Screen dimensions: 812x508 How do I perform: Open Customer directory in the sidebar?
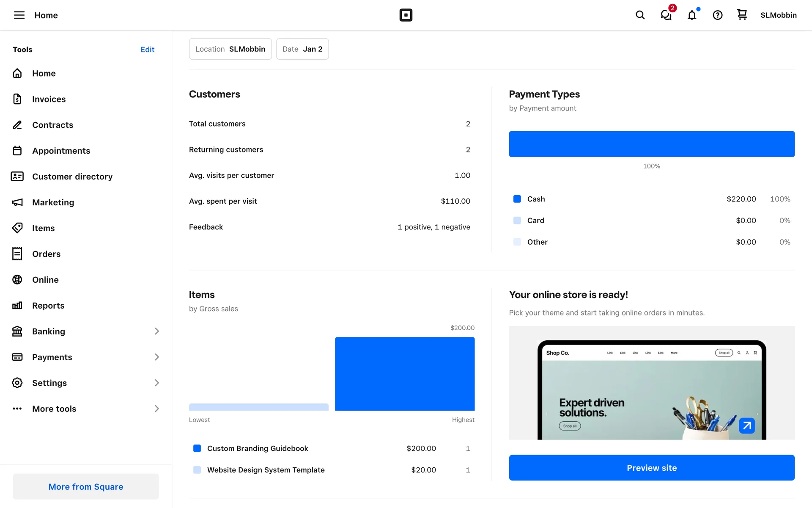point(72,177)
